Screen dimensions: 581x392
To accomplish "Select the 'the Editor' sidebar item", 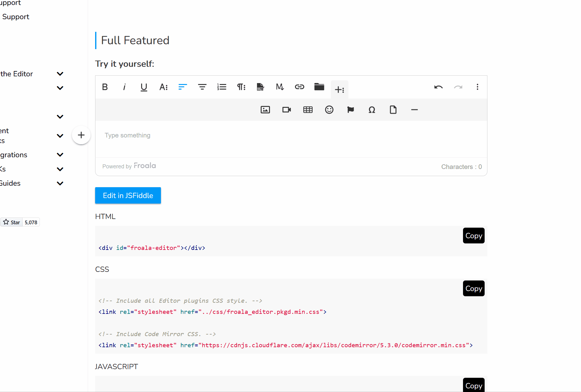I will tap(16, 74).
